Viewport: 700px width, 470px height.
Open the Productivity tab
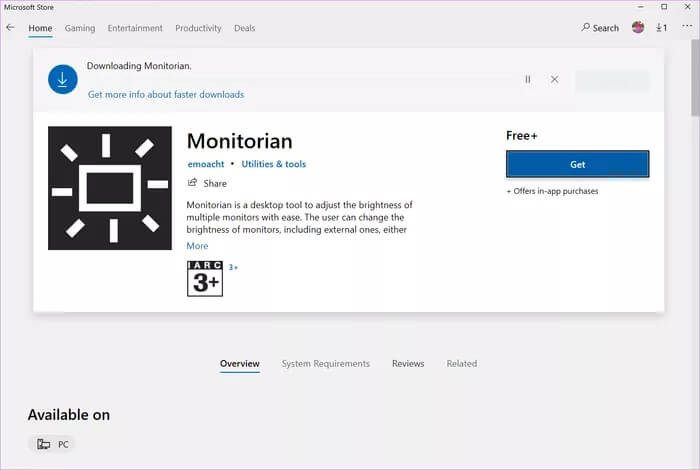tap(198, 28)
